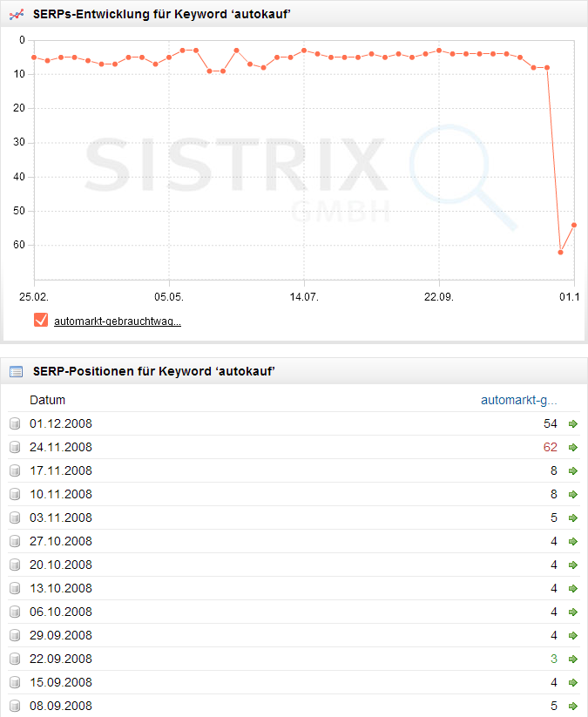The image size is (588, 717).
Task: Click the position value 62 in the table
Action: (x=549, y=448)
